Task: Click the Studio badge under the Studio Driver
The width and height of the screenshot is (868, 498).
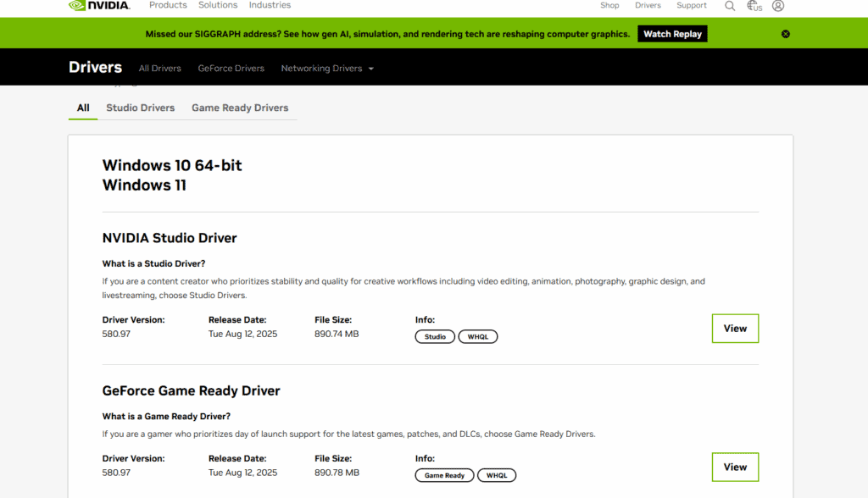Action: [x=434, y=336]
